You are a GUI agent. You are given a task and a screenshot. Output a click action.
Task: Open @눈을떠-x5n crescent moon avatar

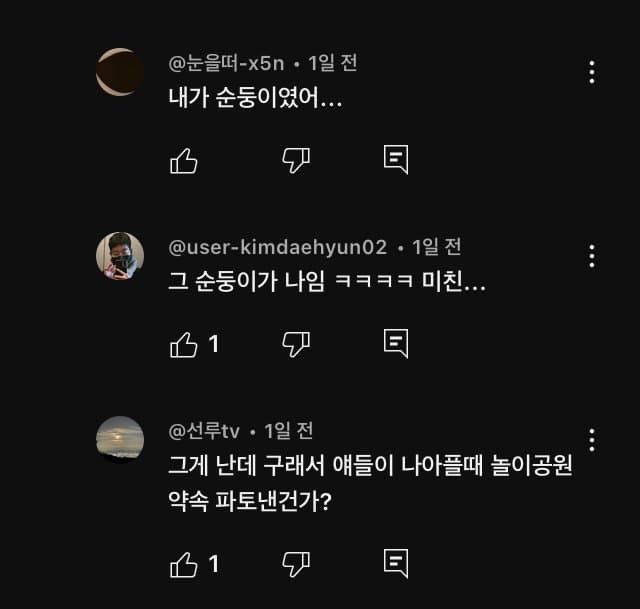[x=120, y=72]
